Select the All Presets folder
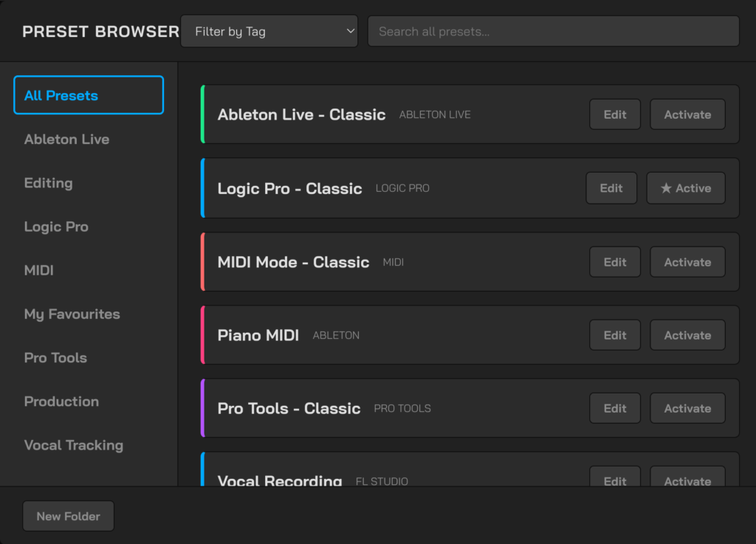 point(88,95)
